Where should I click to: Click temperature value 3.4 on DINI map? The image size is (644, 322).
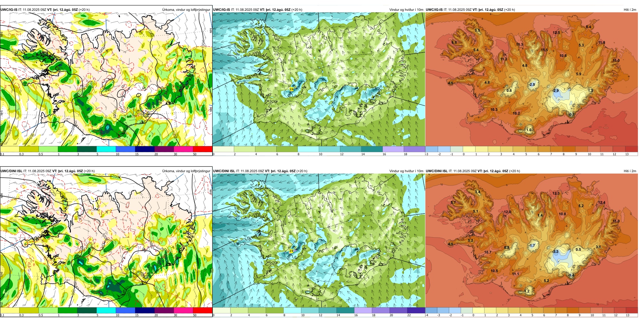pos(477,192)
